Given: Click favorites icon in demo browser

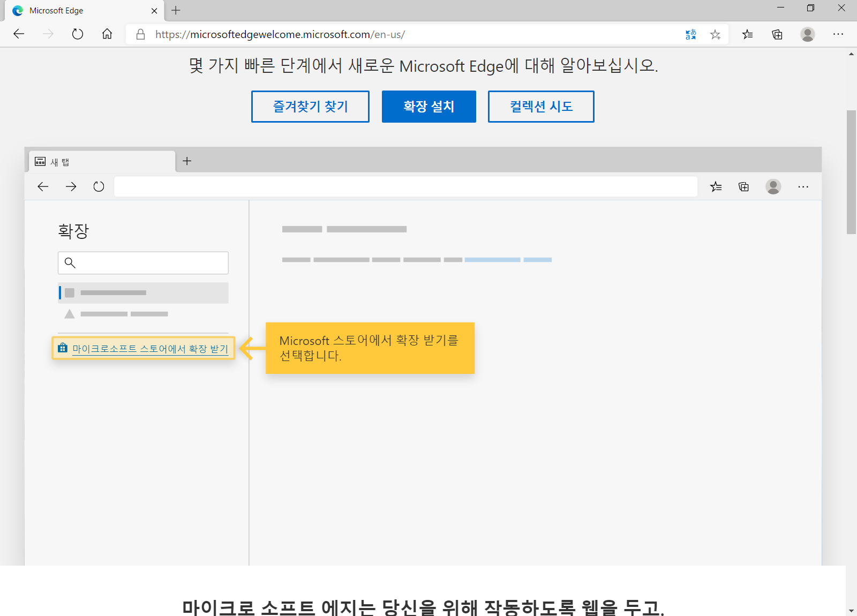Looking at the screenshot, I should [x=716, y=186].
